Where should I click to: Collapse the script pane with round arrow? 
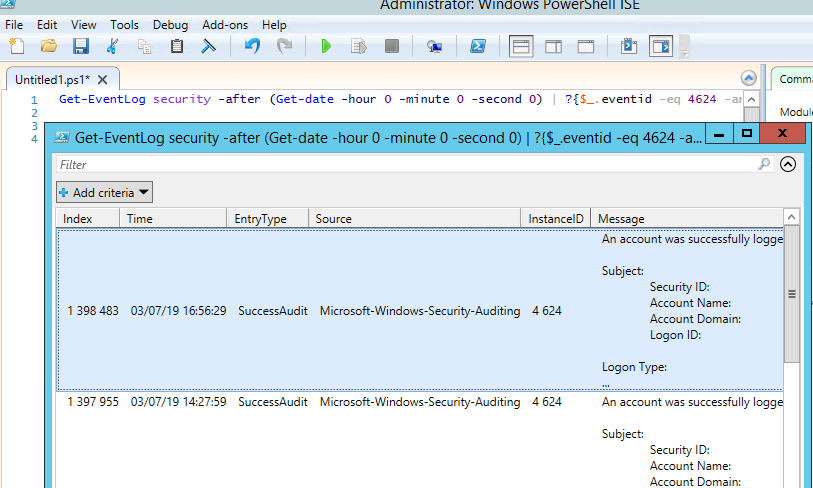click(x=748, y=78)
